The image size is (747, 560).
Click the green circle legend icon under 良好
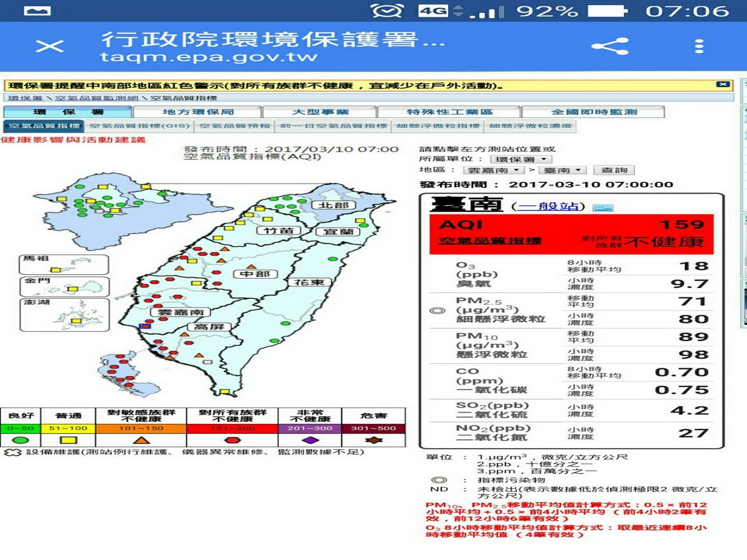point(19,440)
